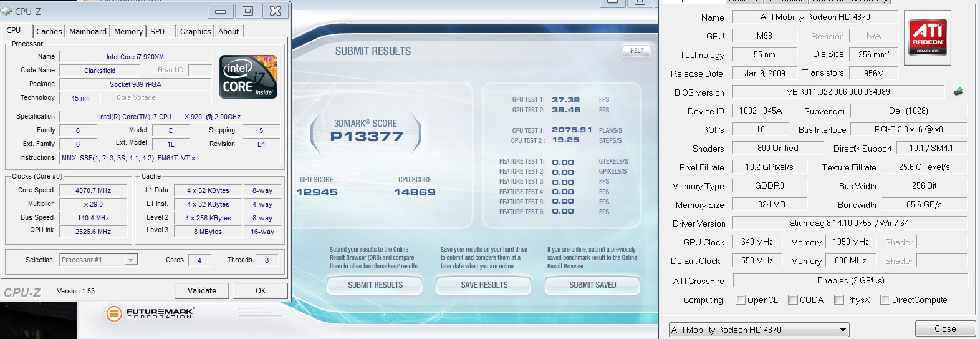Click the 2526.6 MHz QPI Link value
This screenshot has width=980, height=339.
[94, 232]
